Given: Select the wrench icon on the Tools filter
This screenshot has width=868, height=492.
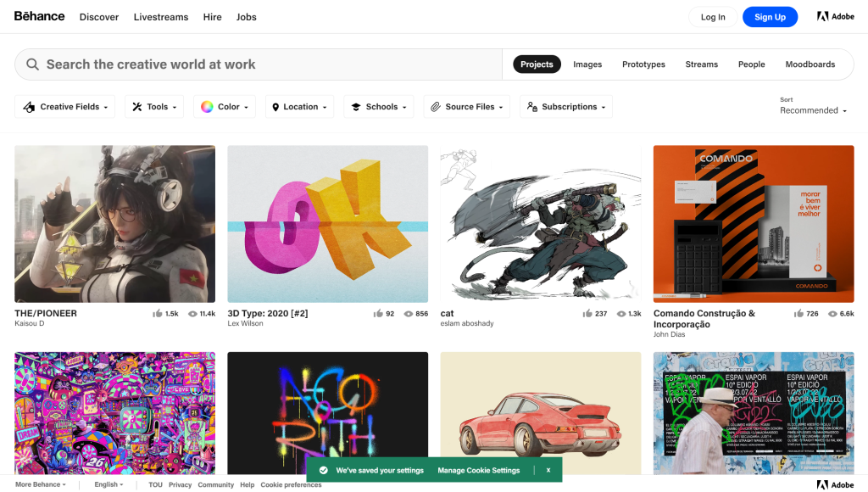Looking at the screenshot, I should pos(137,106).
